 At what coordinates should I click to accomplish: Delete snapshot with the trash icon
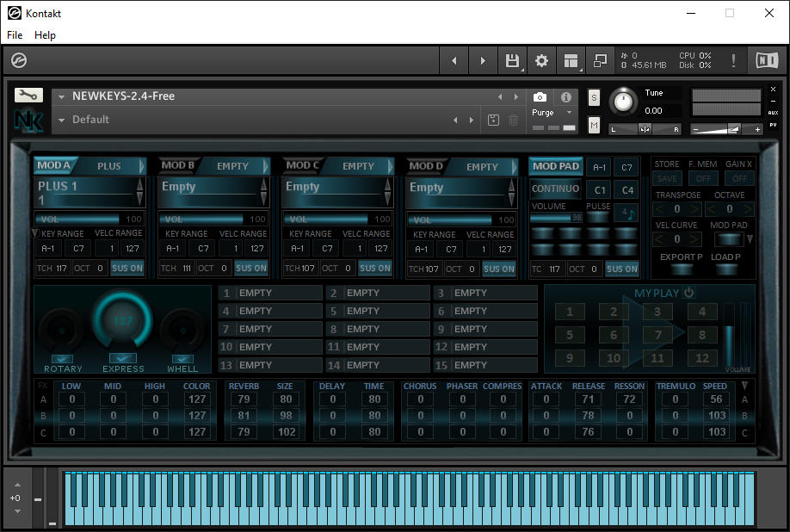click(513, 120)
